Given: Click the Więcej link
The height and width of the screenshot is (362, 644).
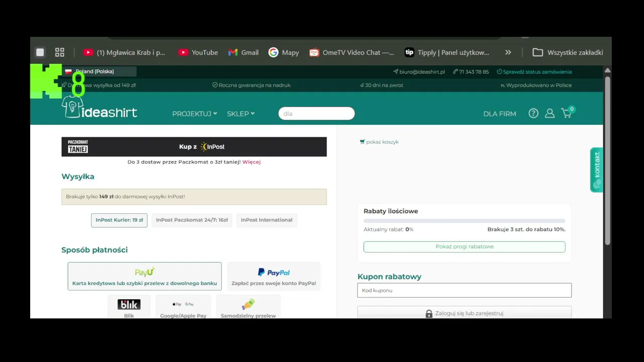Looking at the screenshot, I should click(x=252, y=162).
